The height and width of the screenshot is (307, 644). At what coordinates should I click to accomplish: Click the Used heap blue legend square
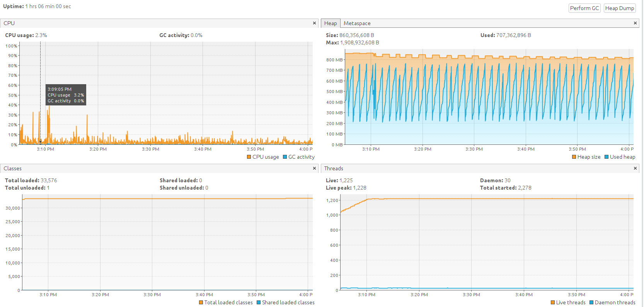click(607, 157)
